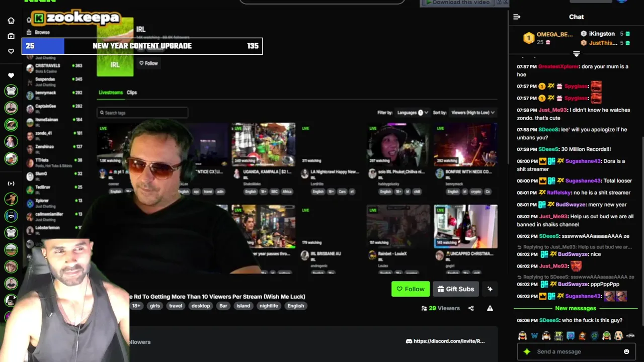Open the UNCAPPED CHRISTMA stream thumbnail
This screenshot has height=362, width=644.
(465, 226)
